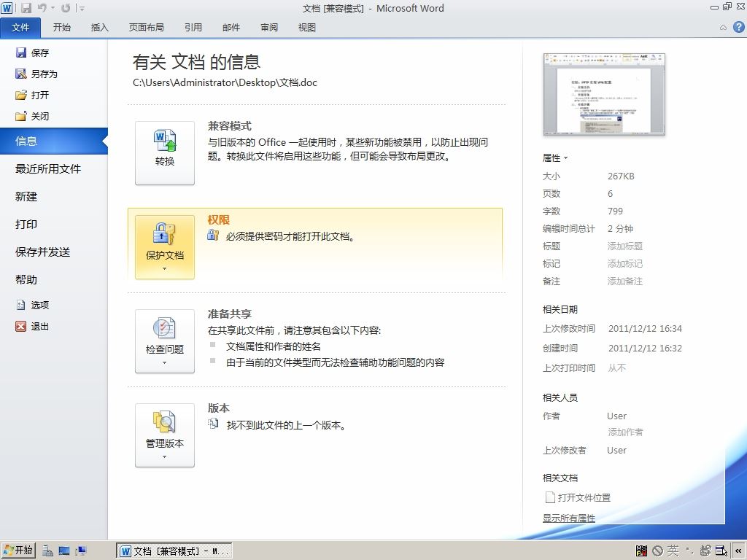
Task: Click 添加标记 field
Action: coord(625,264)
